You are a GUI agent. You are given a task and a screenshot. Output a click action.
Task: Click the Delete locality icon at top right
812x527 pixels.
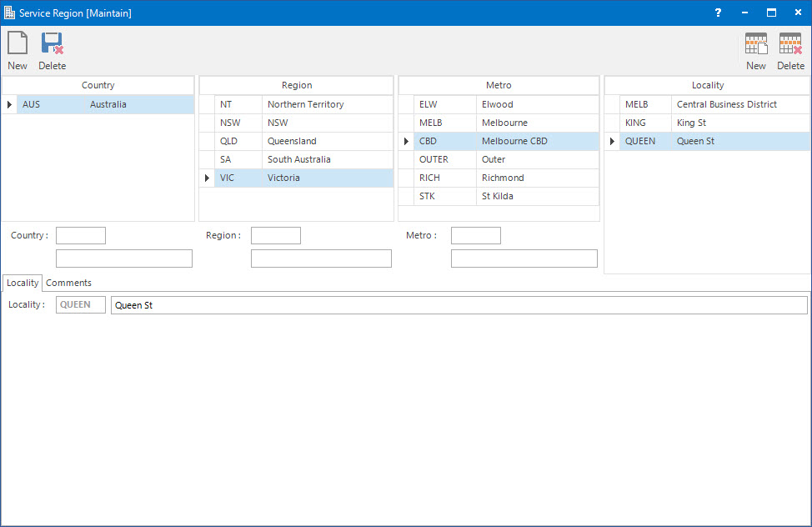(x=790, y=50)
